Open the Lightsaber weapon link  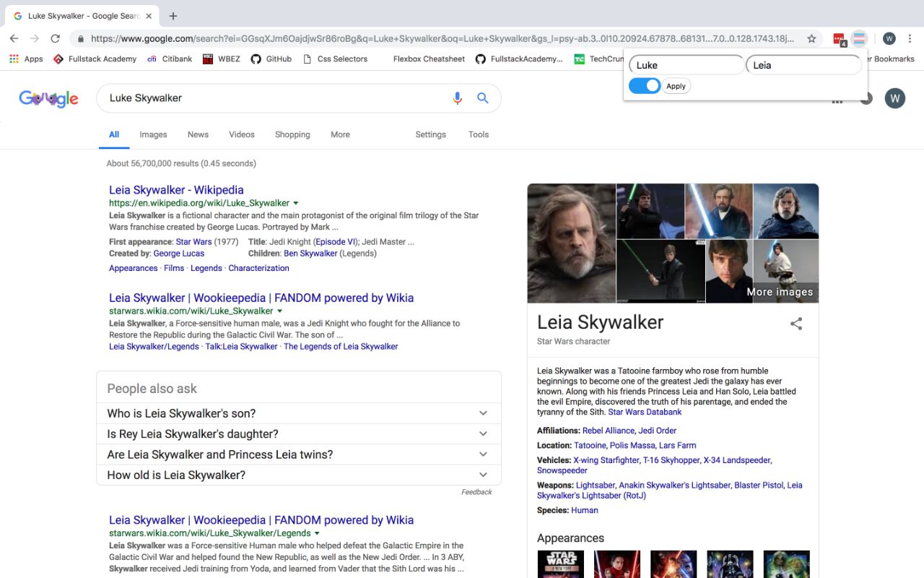coord(595,486)
